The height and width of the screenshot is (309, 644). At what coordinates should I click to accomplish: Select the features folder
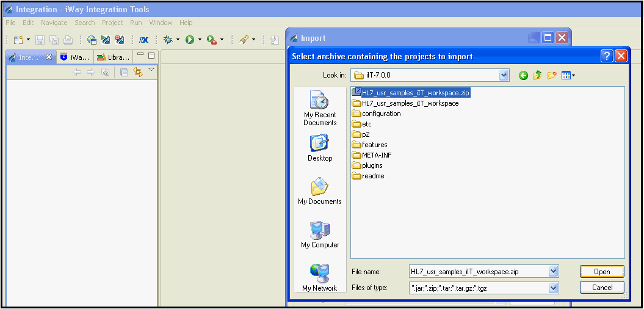(x=370, y=145)
